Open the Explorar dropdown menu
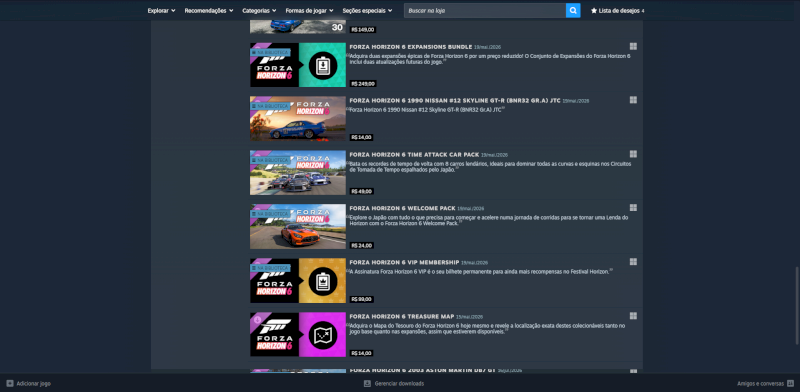Image resolution: width=800 pixels, height=392 pixels. click(161, 10)
